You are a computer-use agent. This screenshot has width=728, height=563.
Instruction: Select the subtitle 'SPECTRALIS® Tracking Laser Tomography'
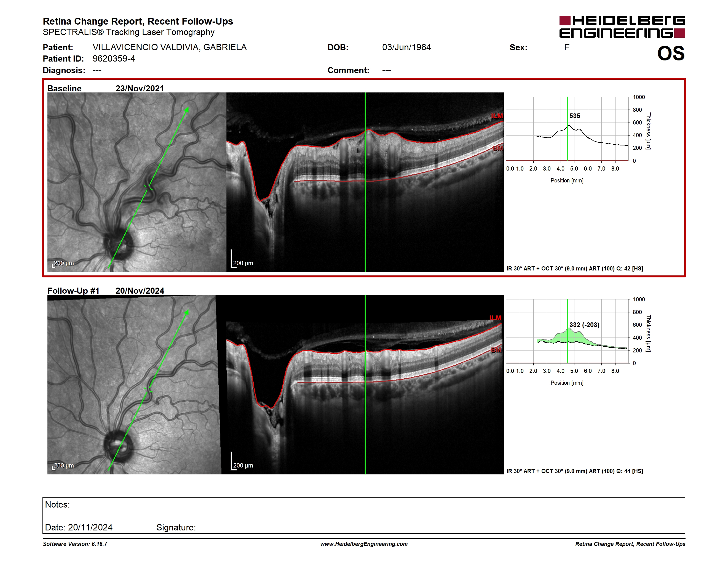(x=128, y=32)
